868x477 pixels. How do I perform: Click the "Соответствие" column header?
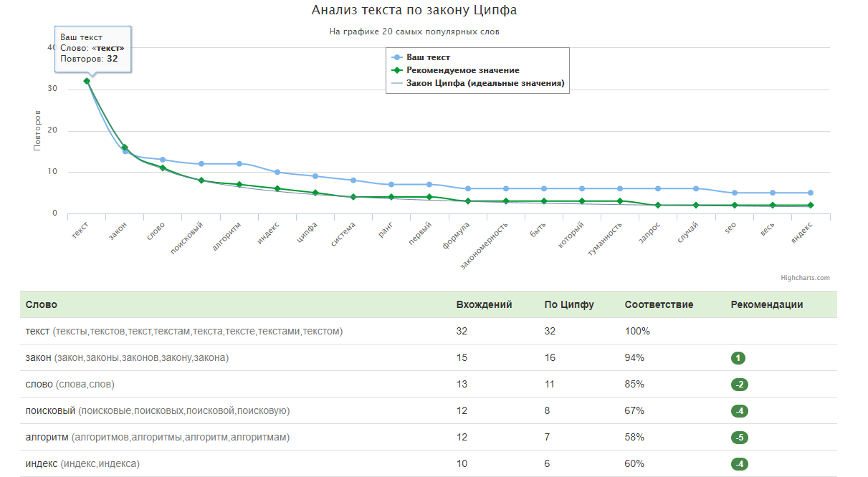click(x=659, y=304)
